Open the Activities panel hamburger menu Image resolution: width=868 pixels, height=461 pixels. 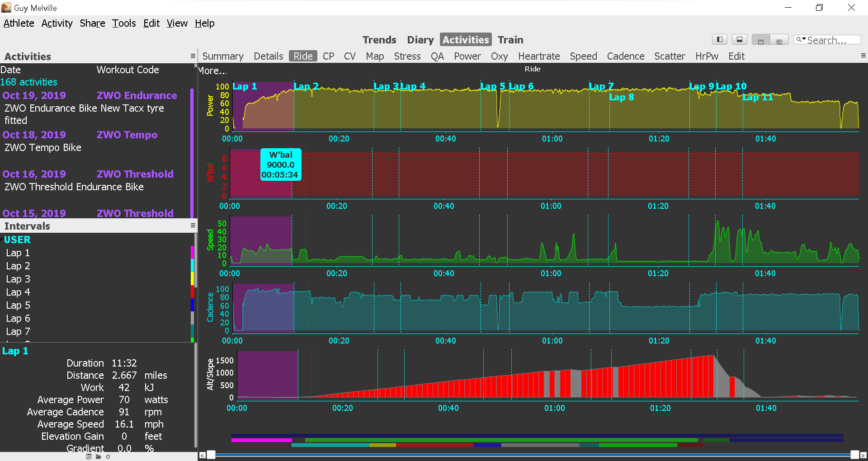point(193,56)
